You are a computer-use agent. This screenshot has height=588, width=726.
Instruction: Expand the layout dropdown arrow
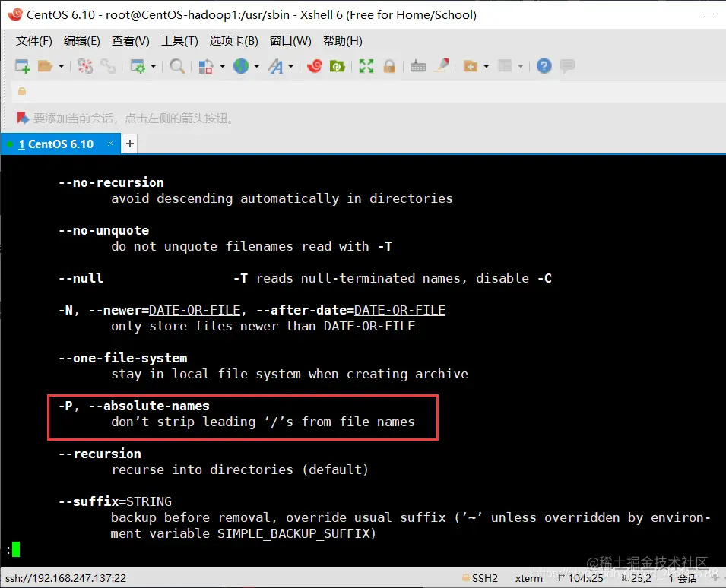521,67
